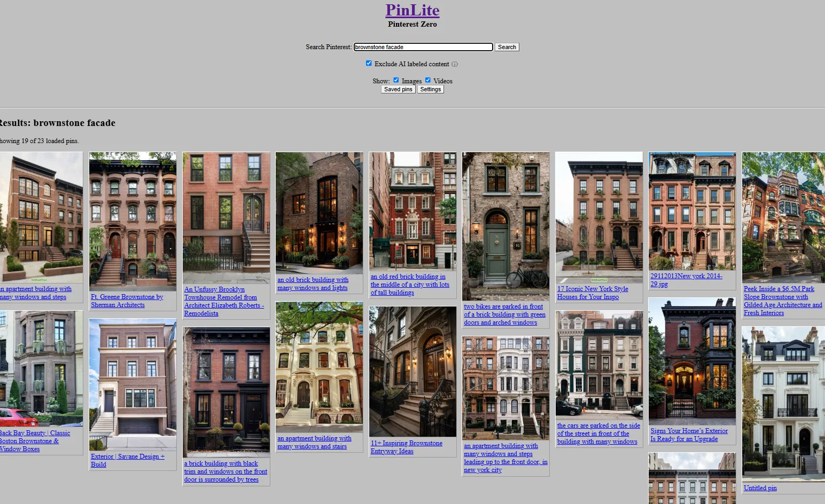Open link 'Ft. Greene Brownstone by Sherman Architects'
This screenshot has width=825, height=504.
(x=127, y=301)
